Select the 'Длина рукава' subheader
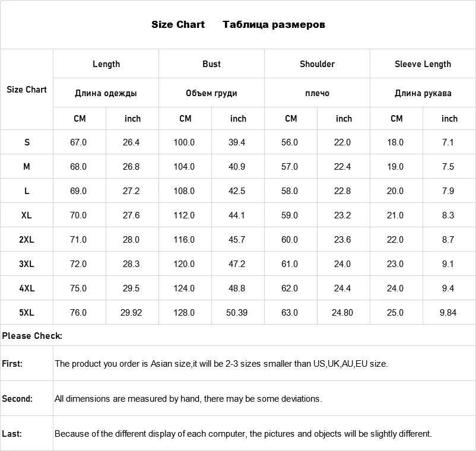Screen dimensions: 476x451 coord(423,93)
